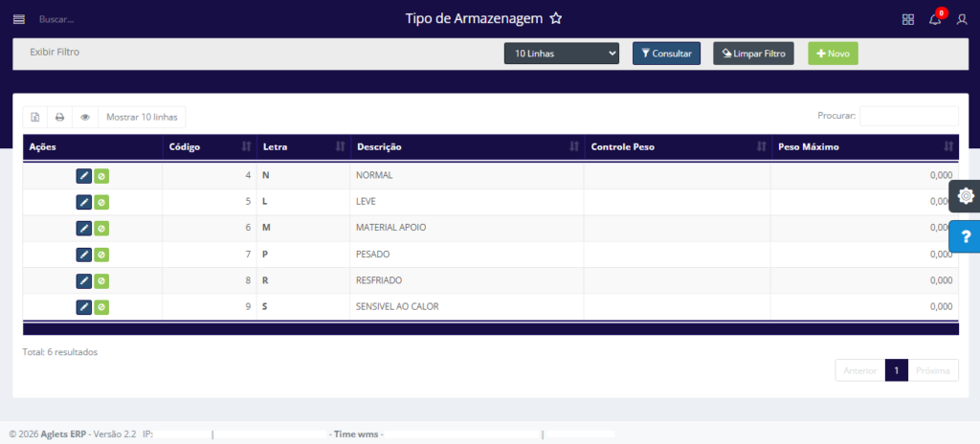Screen dimensions: 980x444
Task: Click the green Novo button
Action: tap(833, 54)
